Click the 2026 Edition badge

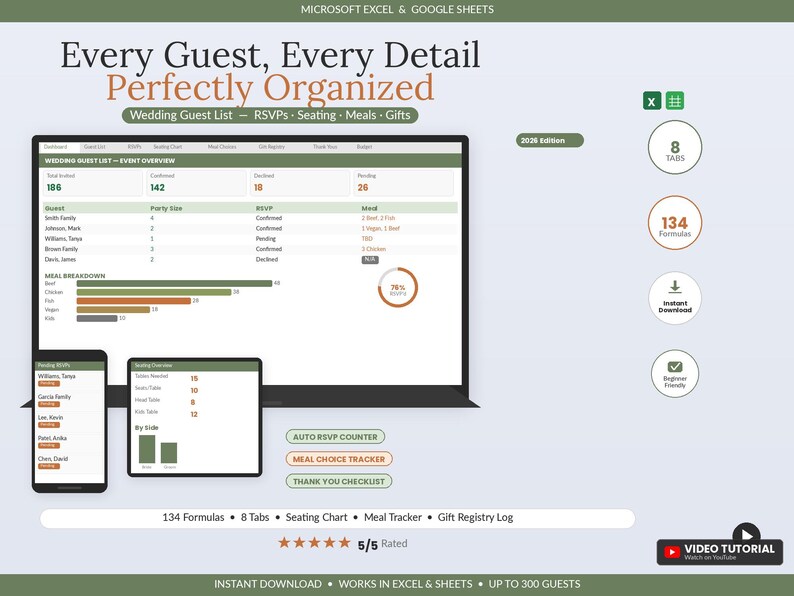(x=549, y=140)
